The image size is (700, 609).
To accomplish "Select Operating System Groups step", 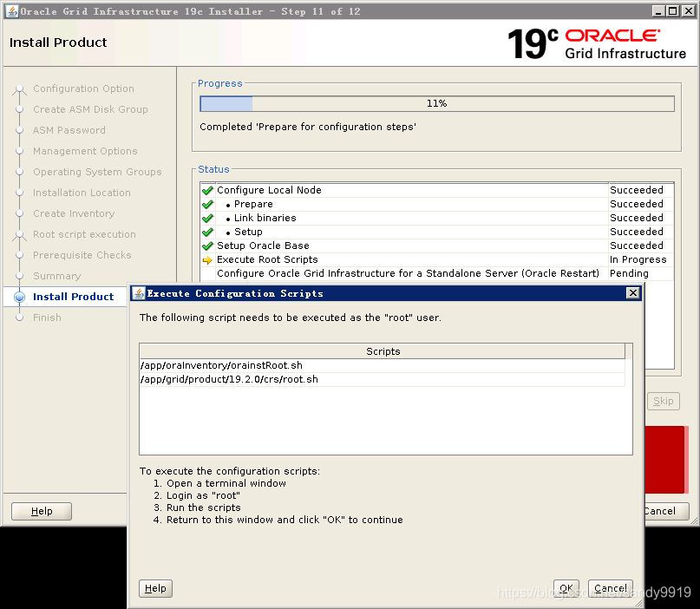I will [x=97, y=172].
